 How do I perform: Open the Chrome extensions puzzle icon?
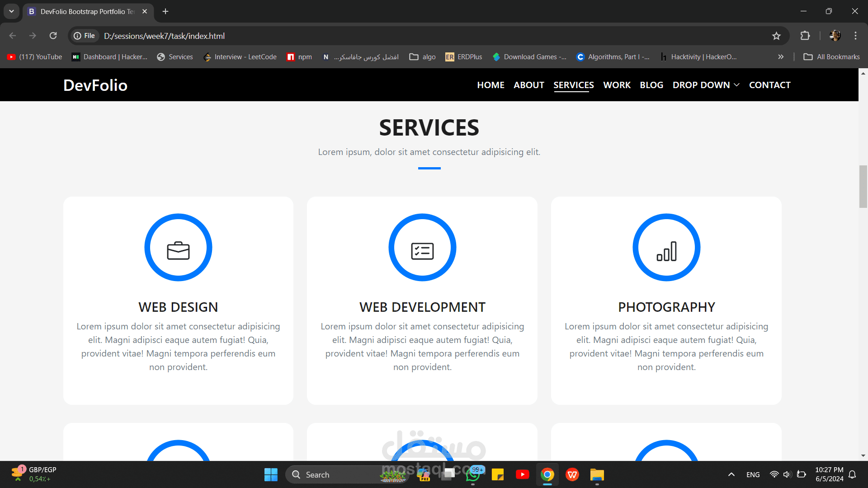[805, 36]
